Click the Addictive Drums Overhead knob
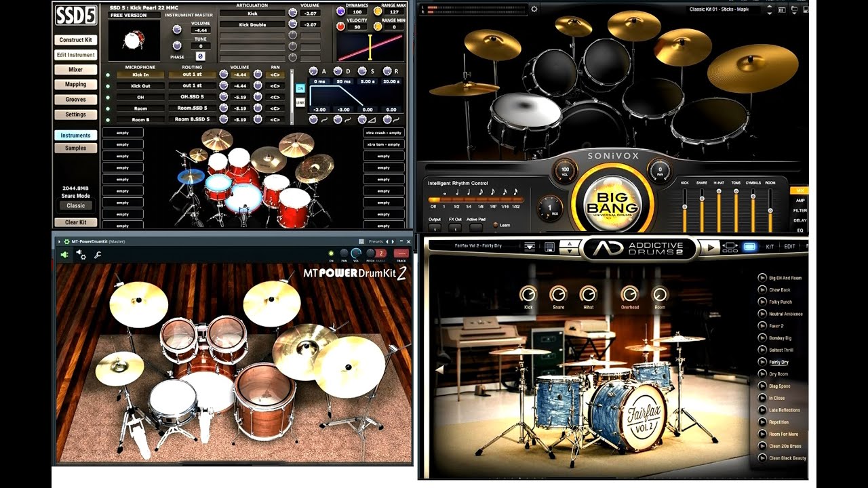This screenshot has width=868, height=488. (629, 293)
